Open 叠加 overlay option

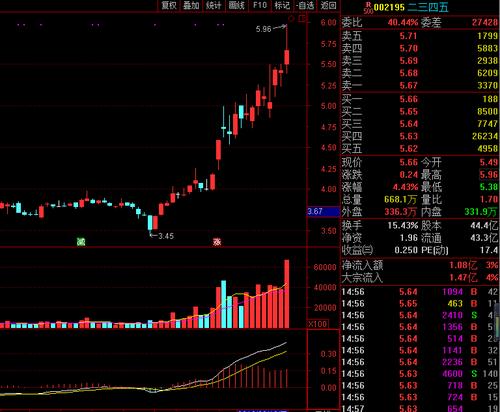point(191,5)
